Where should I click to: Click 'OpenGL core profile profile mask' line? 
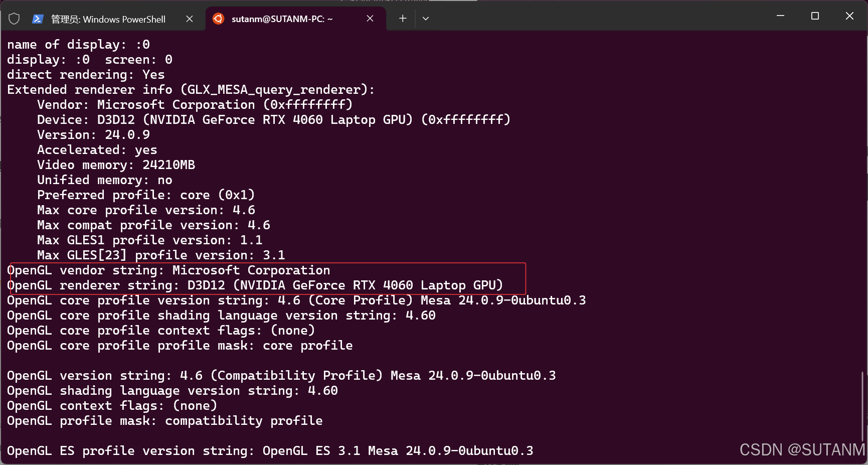pos(180,346)
